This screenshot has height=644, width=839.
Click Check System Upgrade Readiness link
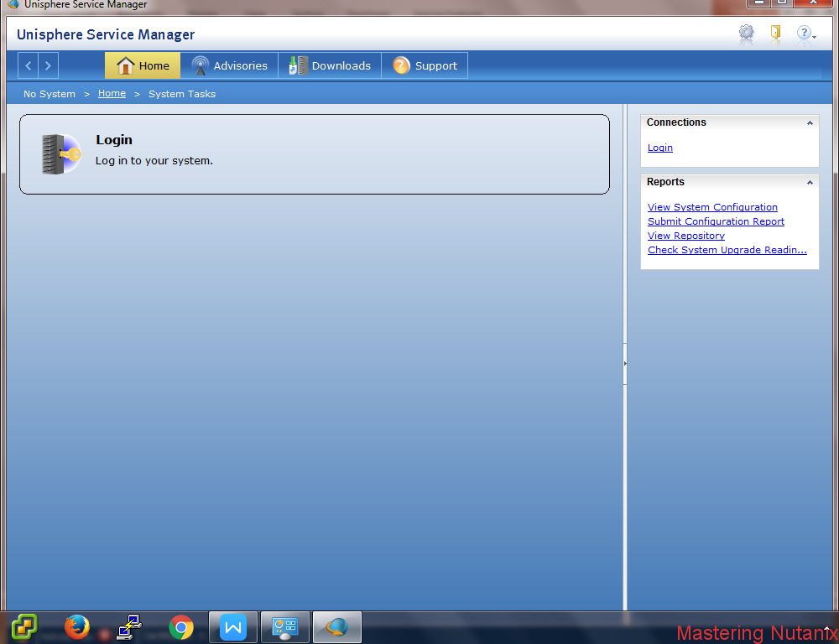pyautogui.click(x=727, y=250)
